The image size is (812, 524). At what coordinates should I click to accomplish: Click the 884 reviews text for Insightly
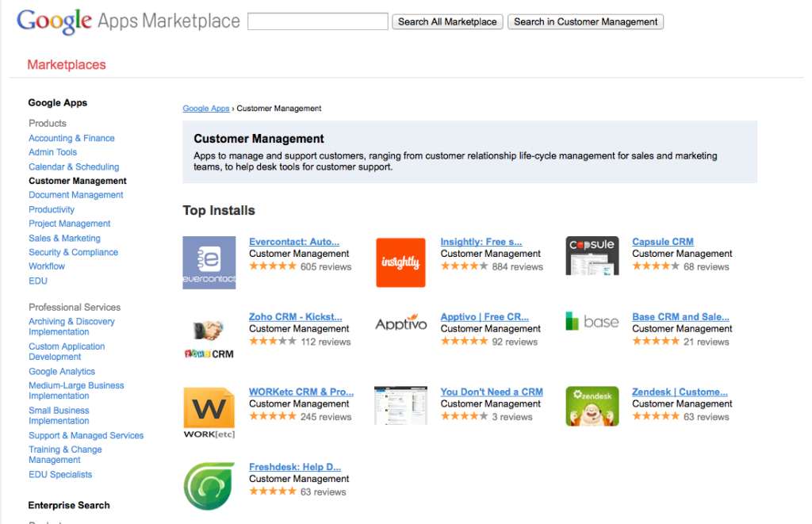point(517,266)
